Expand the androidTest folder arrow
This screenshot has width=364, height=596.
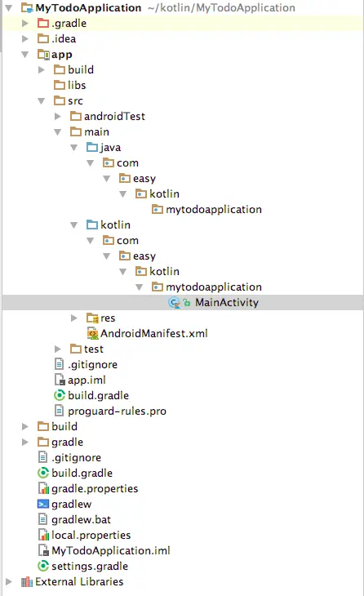[58, 116]
